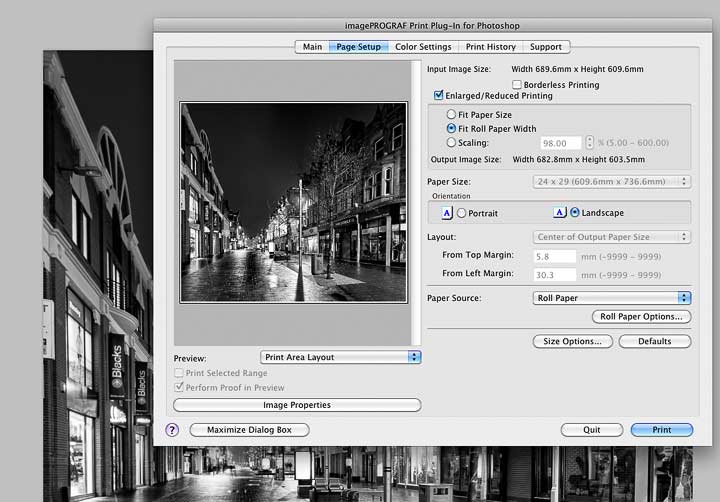This screenshot has width=720, height=502.
Task: Select the Scaling radio button
Action: click(x=451, y=143)
